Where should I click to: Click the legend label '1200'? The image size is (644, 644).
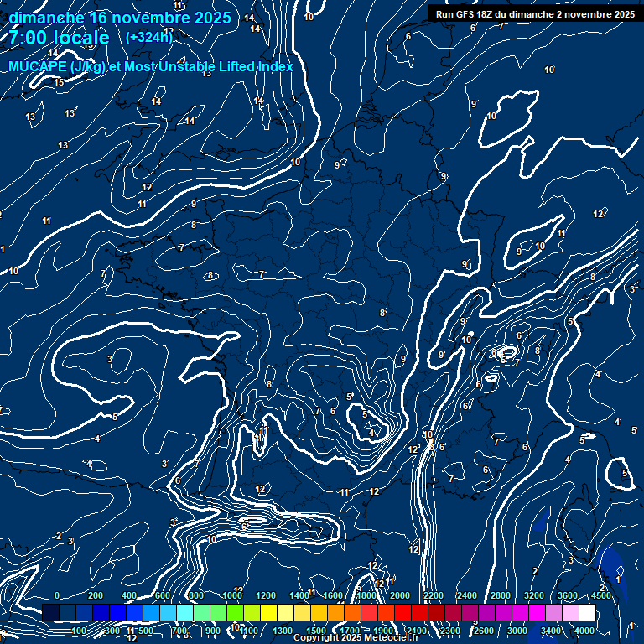[x=266, y=595]
